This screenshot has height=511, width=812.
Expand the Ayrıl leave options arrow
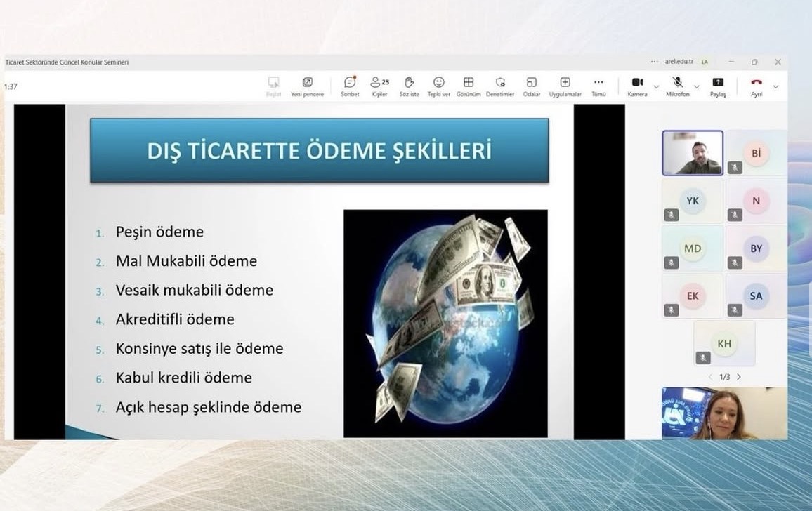point(775,87)
